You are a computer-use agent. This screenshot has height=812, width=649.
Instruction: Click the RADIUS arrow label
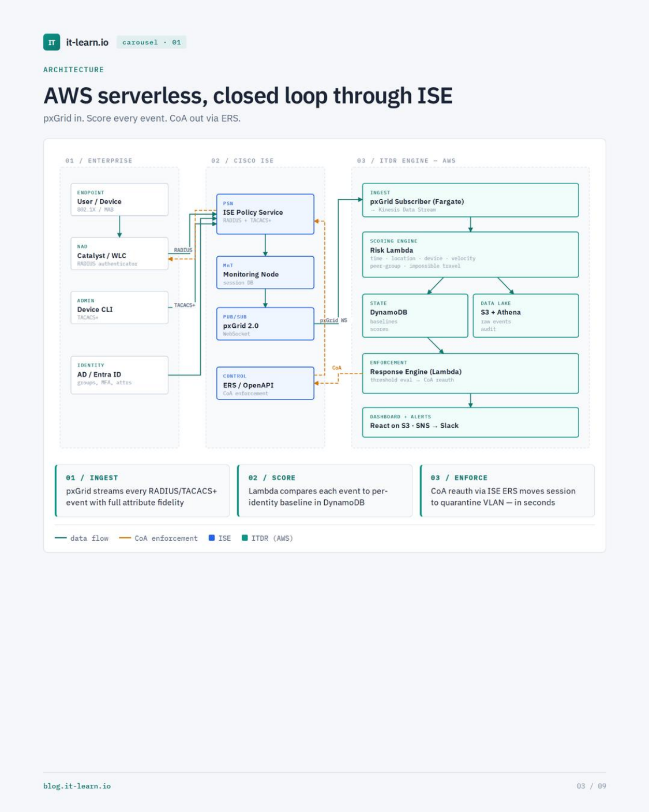pyautogui.click(x=183, y=250)
